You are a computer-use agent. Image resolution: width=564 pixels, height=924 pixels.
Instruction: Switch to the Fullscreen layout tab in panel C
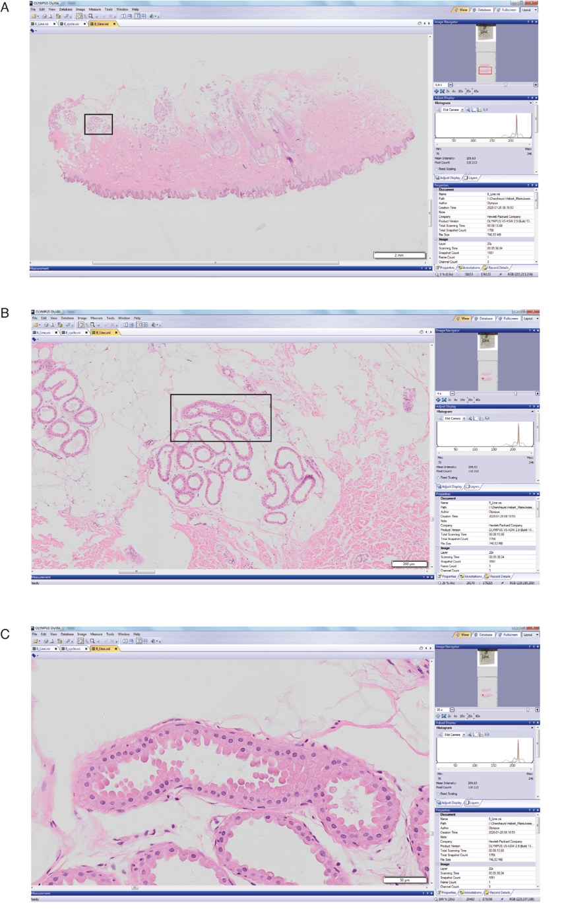point(509,635)
